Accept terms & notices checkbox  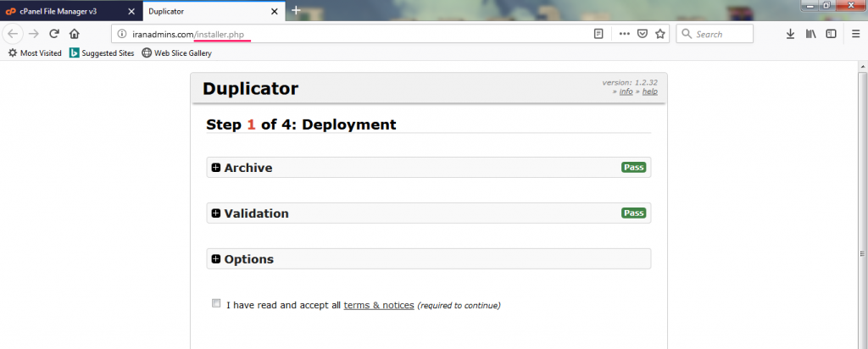click(x=216, y=303)
